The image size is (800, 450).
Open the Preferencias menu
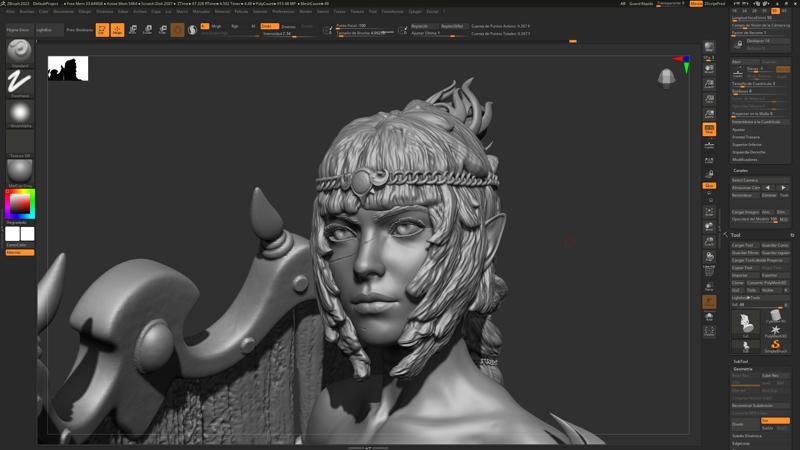283,11
